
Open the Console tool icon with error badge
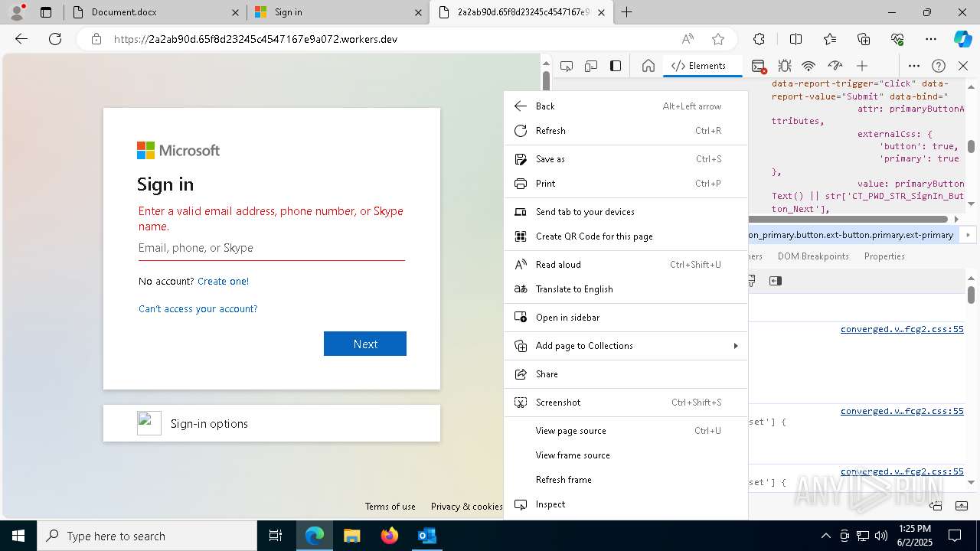[759, 66]
